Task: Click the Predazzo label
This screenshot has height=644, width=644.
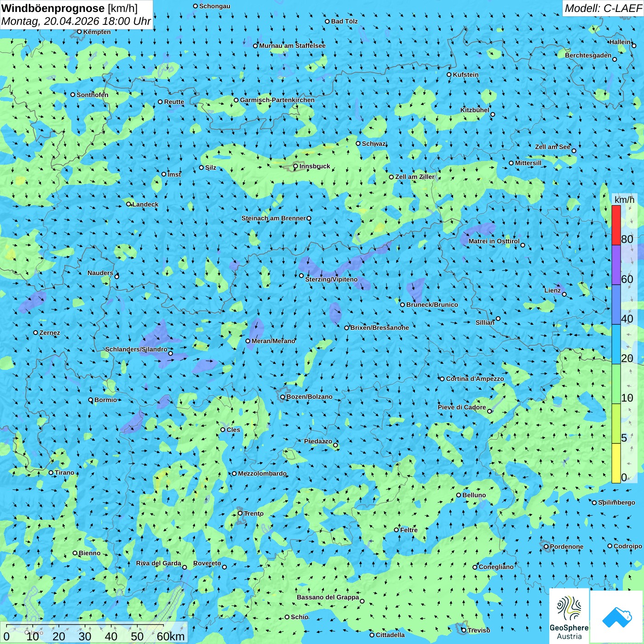Action: pyautogui.click(x=318, y=441)
